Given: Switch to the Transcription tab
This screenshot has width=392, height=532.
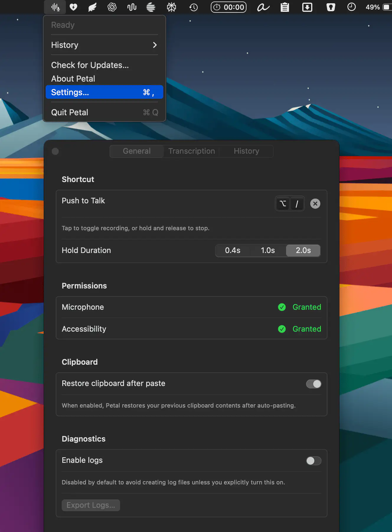Looking at the screenshot, I should 192,151.
